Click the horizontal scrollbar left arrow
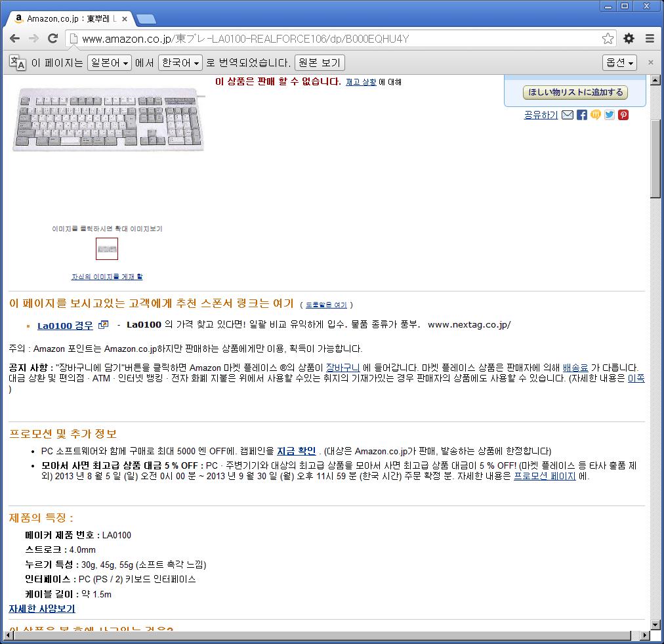The height and width of the screenshot is (644, 664). [8, 635]
